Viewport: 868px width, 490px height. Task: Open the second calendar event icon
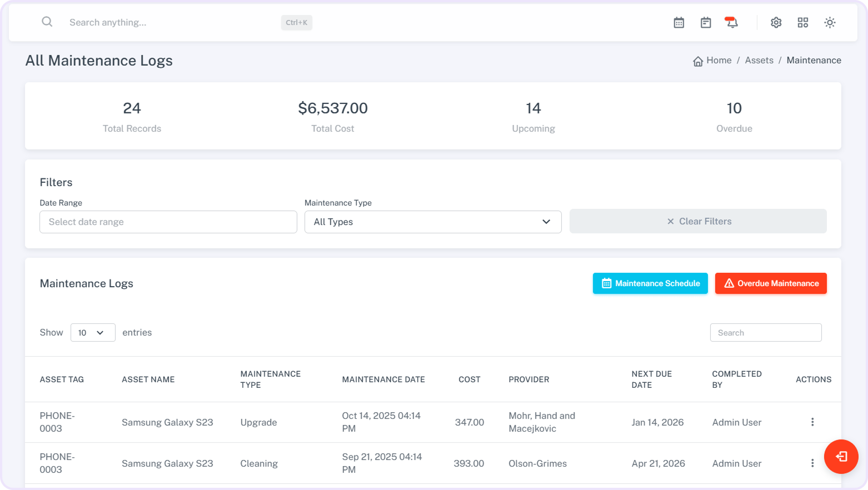pos(705,23)
